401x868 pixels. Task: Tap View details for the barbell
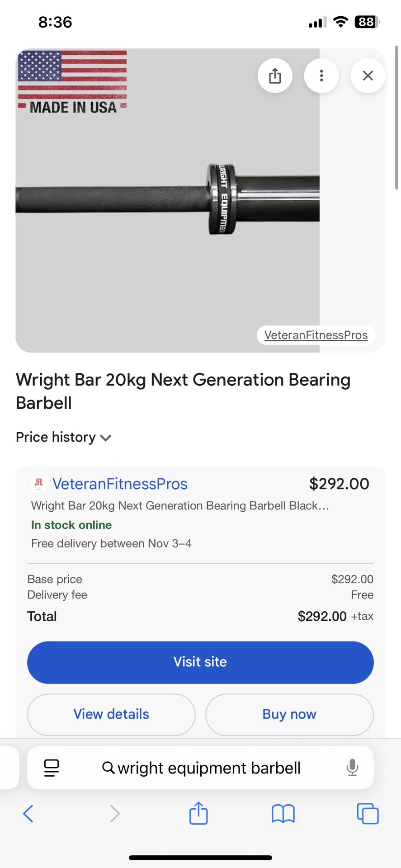click(111, 714)
